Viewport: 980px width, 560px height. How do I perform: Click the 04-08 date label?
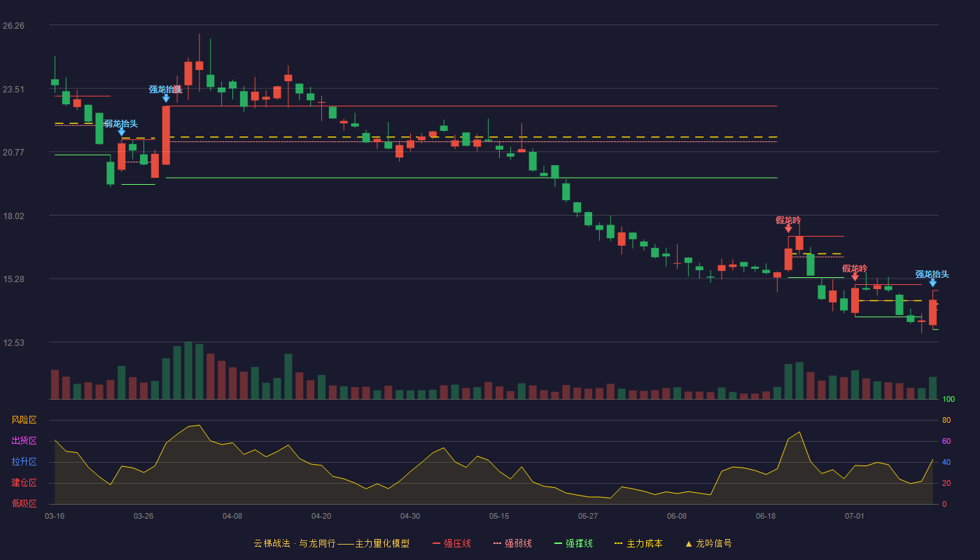click(x=232, y=516)
